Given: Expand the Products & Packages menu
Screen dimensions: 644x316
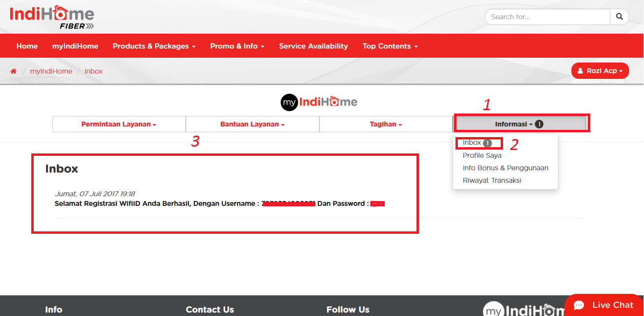Looking at the screenshot, I should tap(154, 46).
